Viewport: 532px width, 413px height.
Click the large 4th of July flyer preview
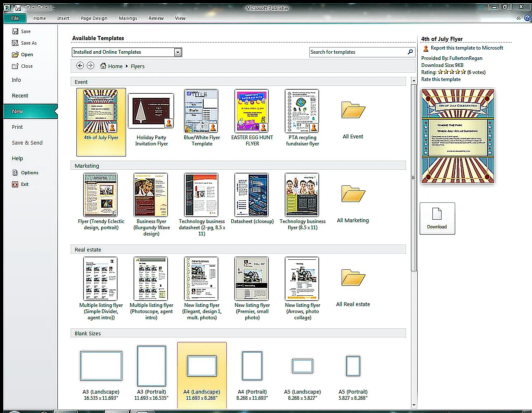[x=458, y=136]
